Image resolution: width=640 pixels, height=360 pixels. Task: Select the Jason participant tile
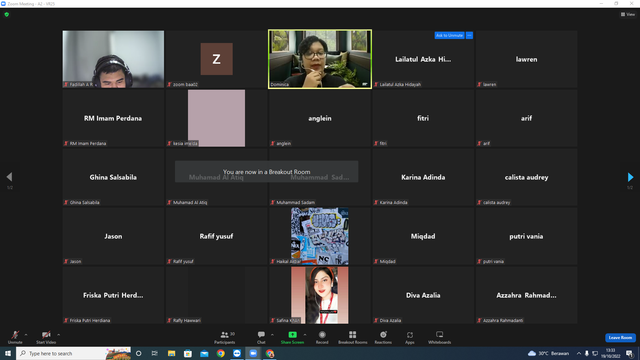[113, 236]
